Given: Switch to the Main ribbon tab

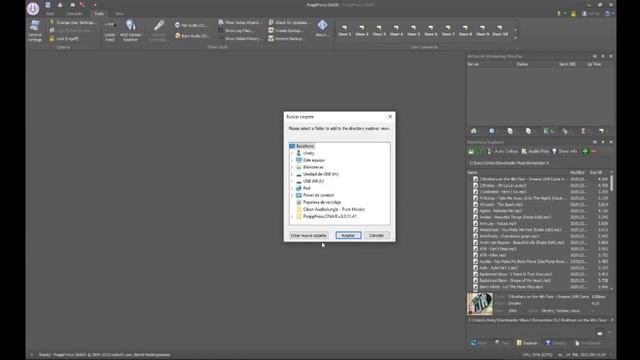Looking at the screenshot, I should (x=50, y=13).
